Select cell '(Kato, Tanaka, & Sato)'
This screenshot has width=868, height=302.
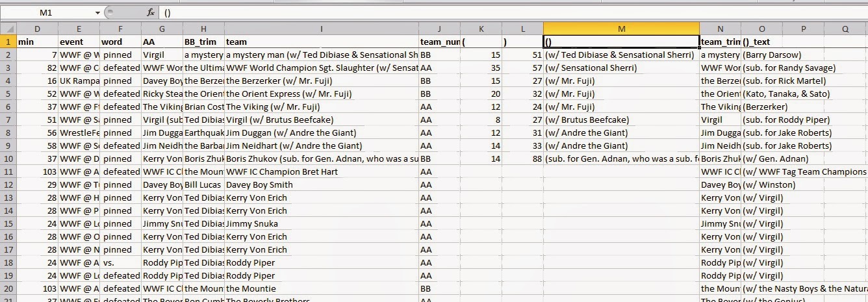761,94
